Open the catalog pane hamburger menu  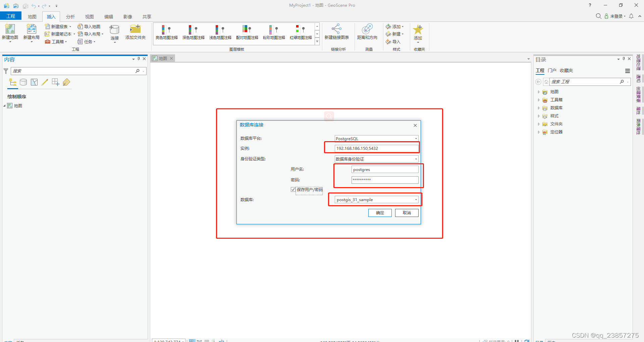[x=628, y=71]
